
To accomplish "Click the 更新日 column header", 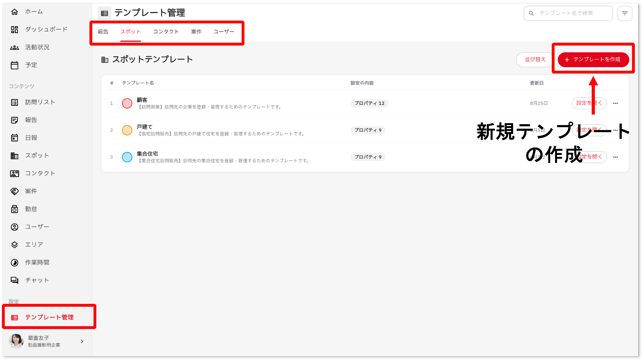I will 536,83.
